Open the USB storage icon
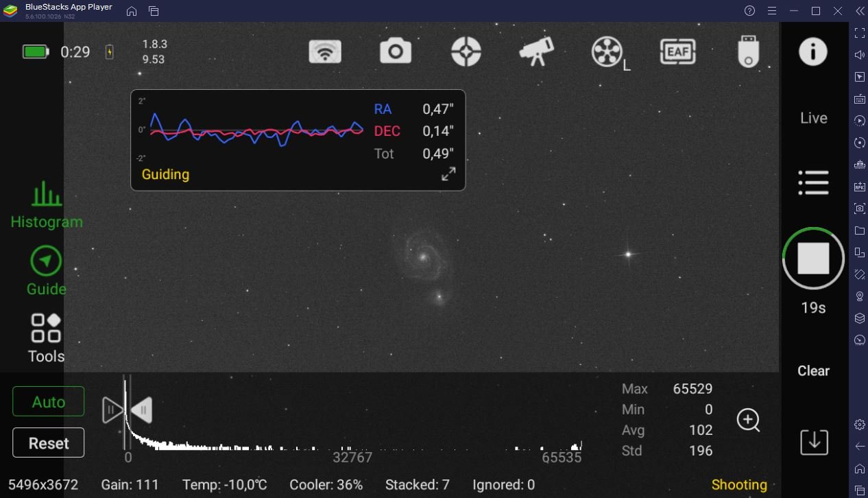 pyautogui.click(x=748, y=51)
